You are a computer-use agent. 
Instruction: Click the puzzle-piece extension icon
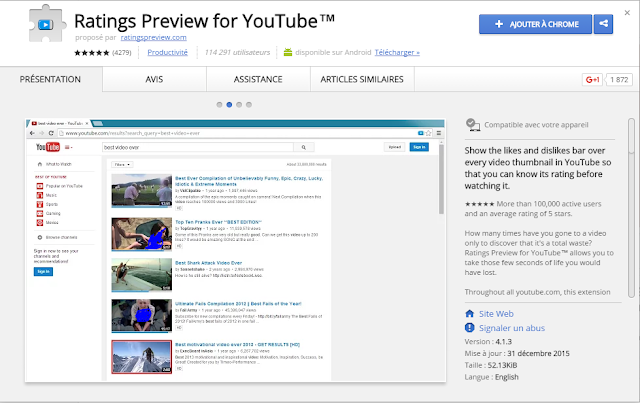point(47,24)
